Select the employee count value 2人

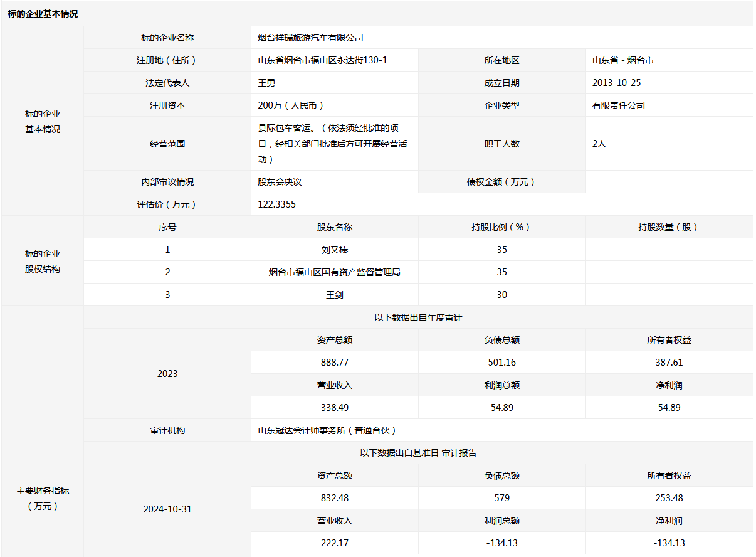599,144
